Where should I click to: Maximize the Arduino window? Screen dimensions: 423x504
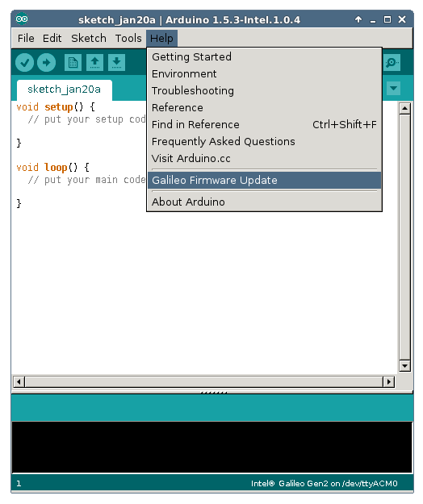(x=387, y=19)
